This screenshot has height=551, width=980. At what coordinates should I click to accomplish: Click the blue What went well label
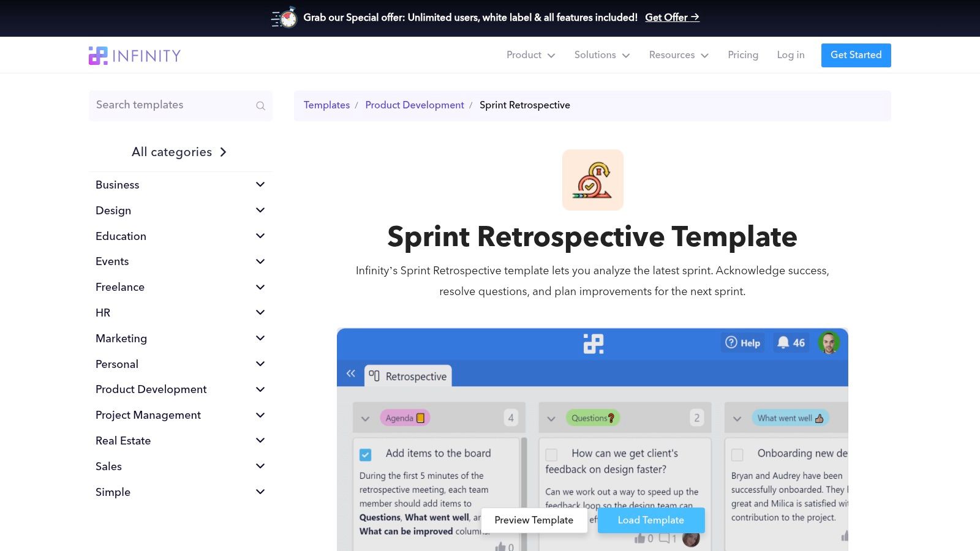click(790, 418)
